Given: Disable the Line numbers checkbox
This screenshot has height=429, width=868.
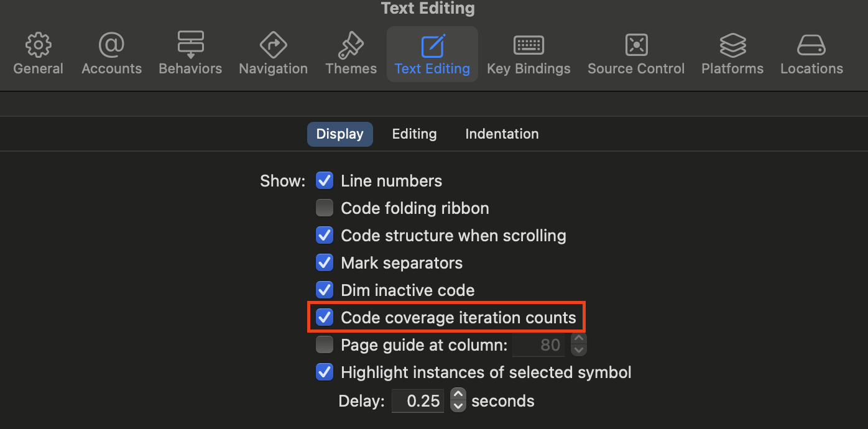Looking at the screenshot, I should (x=325, y=181).
